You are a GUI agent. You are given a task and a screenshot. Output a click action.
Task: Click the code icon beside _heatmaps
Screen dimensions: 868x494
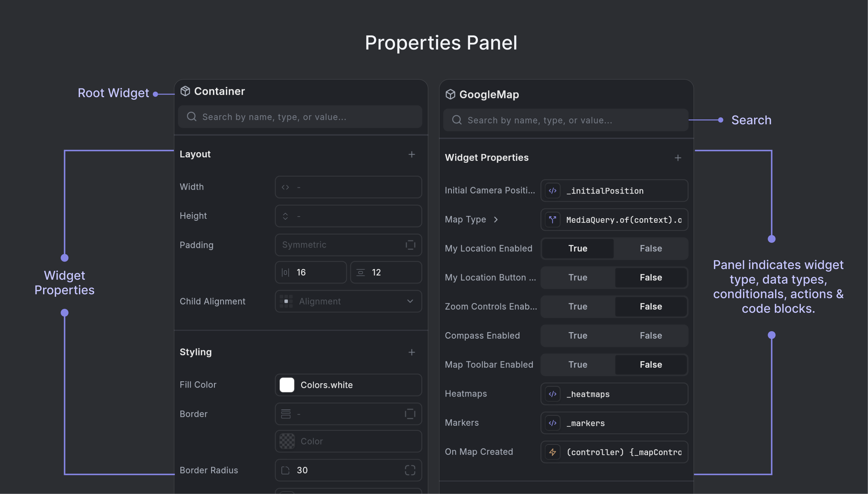point(552,394)
